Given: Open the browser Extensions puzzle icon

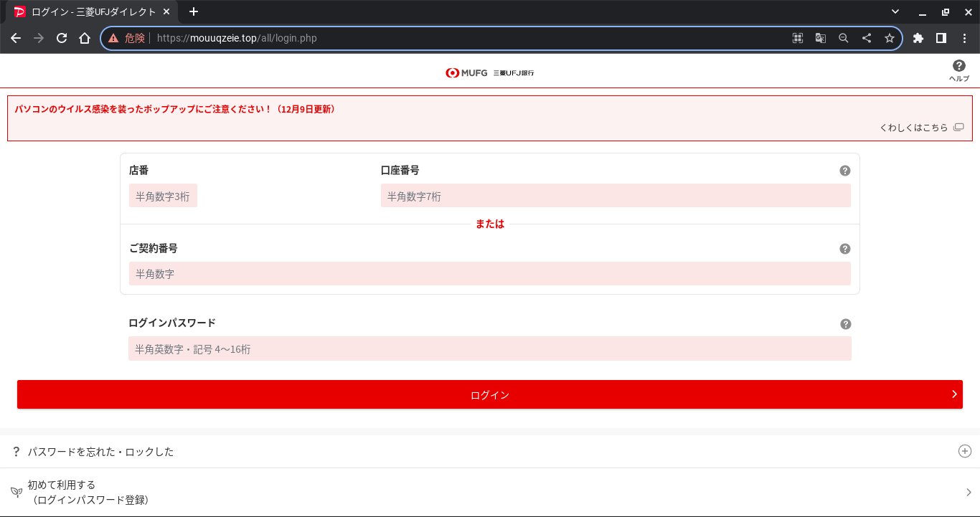Looking at the screenshot, I should (918, 38).
